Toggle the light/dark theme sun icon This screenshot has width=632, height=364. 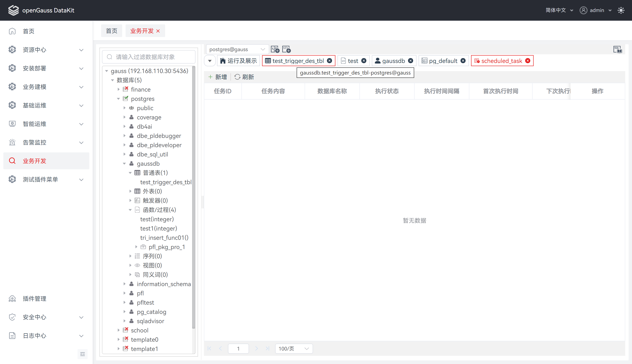coord(621,10)
